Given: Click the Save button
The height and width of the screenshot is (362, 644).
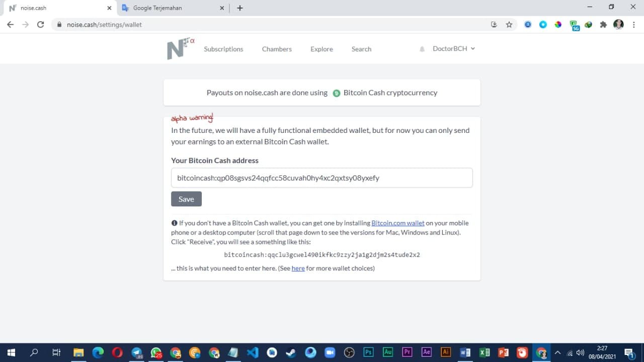Looking at the screenshot, I should 186,199.
